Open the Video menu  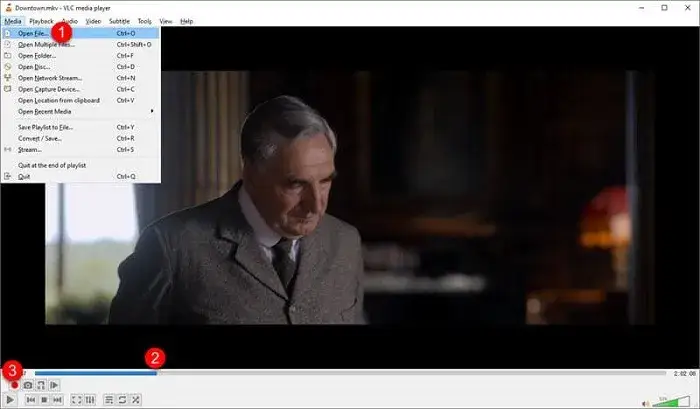[93, 21]
